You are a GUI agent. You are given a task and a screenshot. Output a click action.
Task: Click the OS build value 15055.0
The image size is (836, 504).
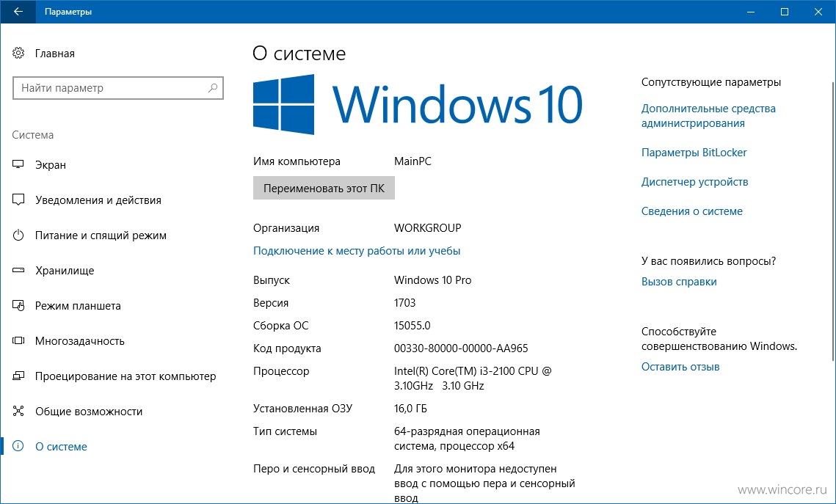pos(412,326)
